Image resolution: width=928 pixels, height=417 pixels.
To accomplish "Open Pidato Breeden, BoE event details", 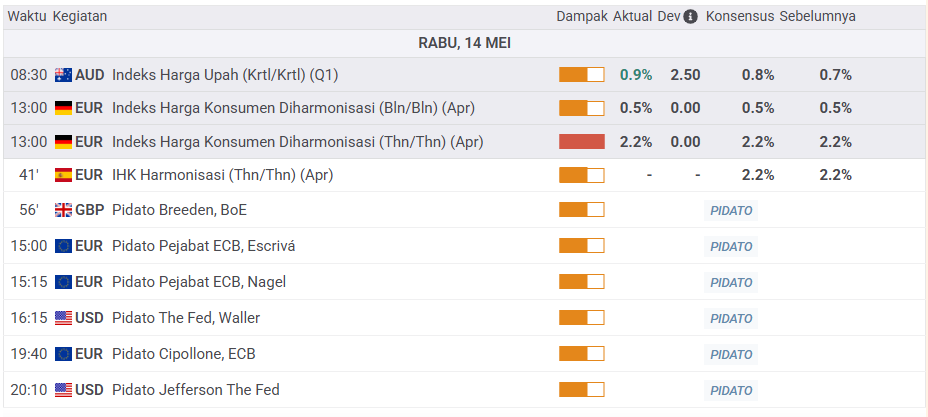I will (x=179, y=210).
